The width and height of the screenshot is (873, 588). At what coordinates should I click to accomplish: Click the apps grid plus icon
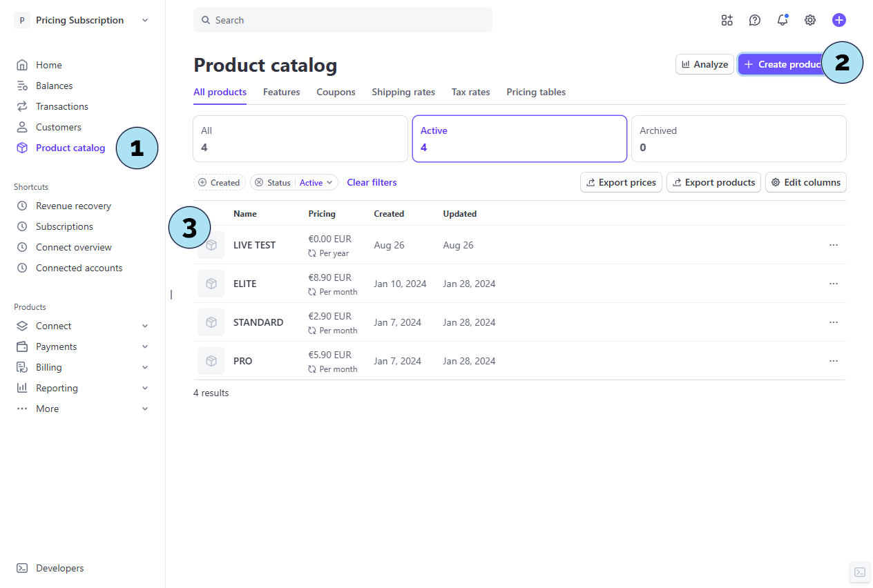coord(727,20)
